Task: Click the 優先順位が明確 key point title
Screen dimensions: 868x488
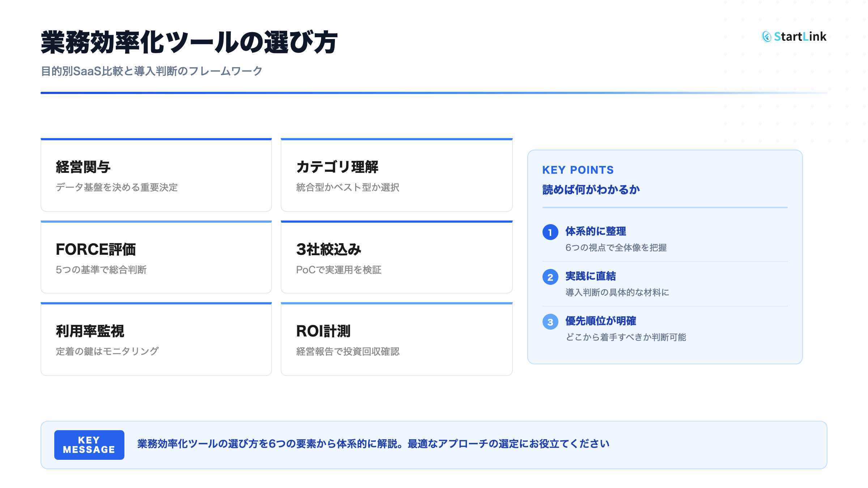Action: pyautogui.click(x=600, y=321)
